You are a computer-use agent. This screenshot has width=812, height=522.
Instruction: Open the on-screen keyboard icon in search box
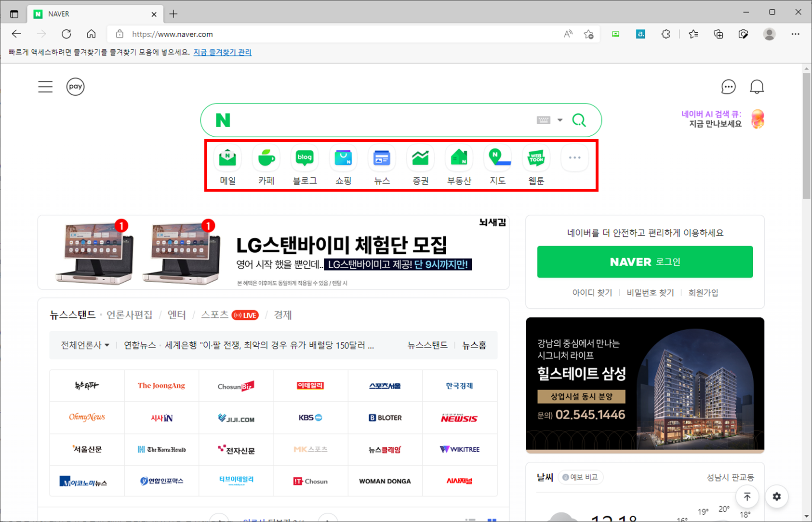tap(544, 120)
